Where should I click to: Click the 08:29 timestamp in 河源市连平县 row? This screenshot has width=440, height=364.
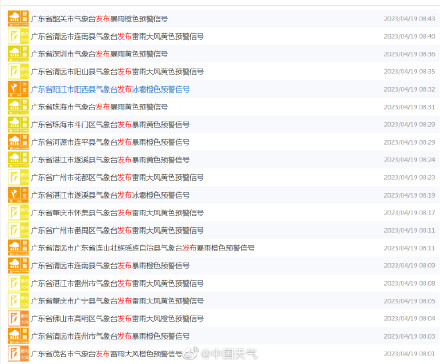(409, 142)
